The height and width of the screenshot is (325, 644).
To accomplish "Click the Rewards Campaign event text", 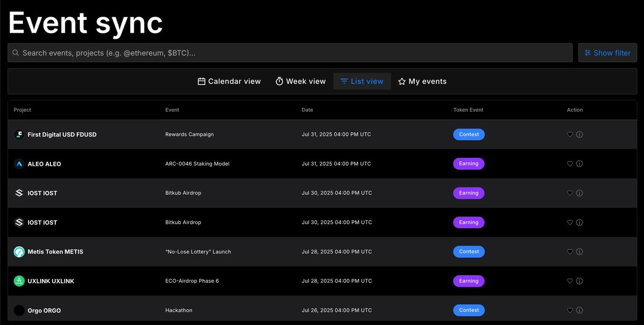I will pos(189,134).
